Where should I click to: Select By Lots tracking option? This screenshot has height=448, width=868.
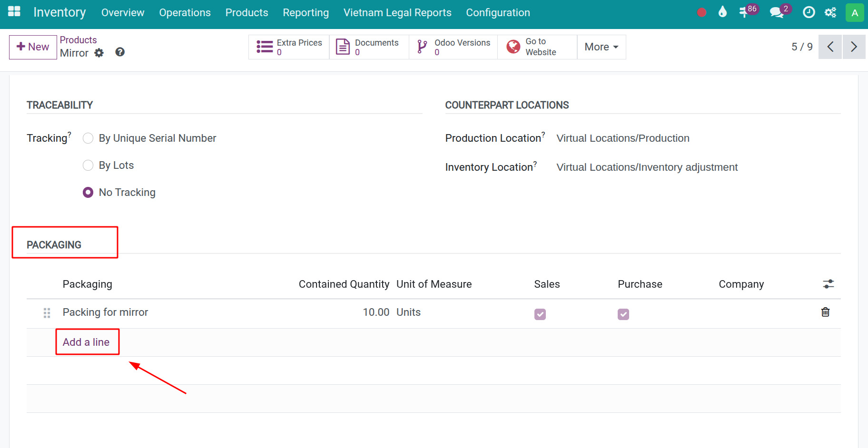pyautogui.click(x=88, y=166)
